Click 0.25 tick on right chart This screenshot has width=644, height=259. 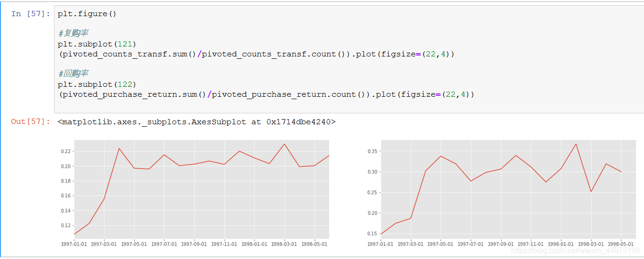[372, 193]
